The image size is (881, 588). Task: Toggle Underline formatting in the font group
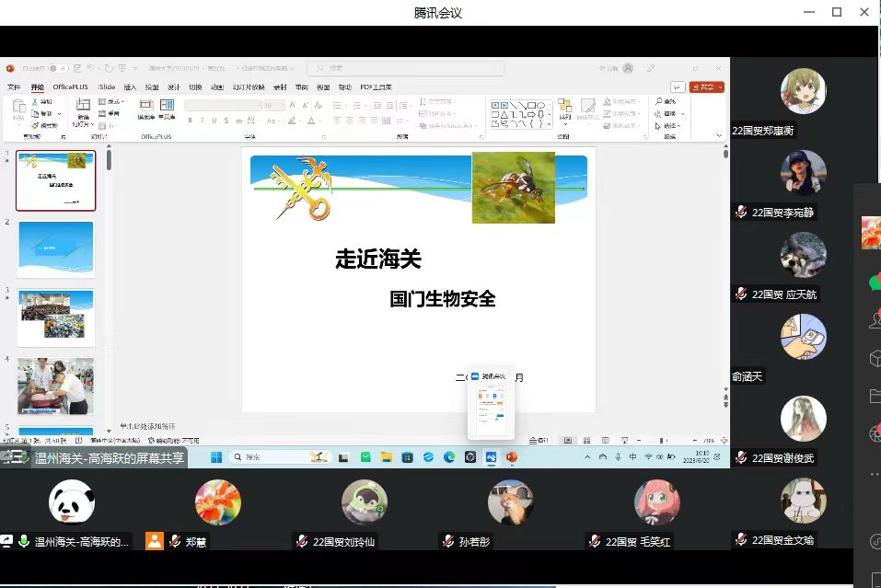click(214, 121)
